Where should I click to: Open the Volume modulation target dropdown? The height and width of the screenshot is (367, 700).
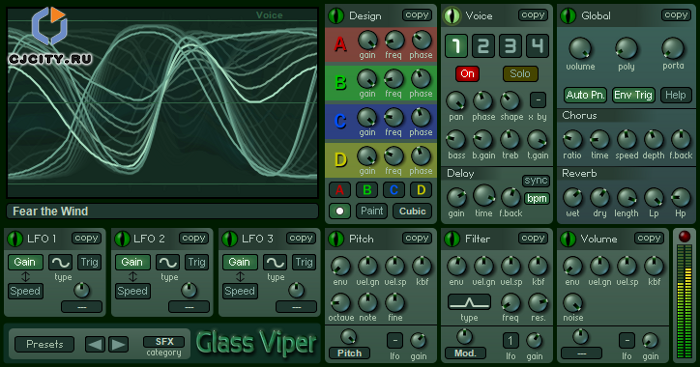click(x=582, y=353)
